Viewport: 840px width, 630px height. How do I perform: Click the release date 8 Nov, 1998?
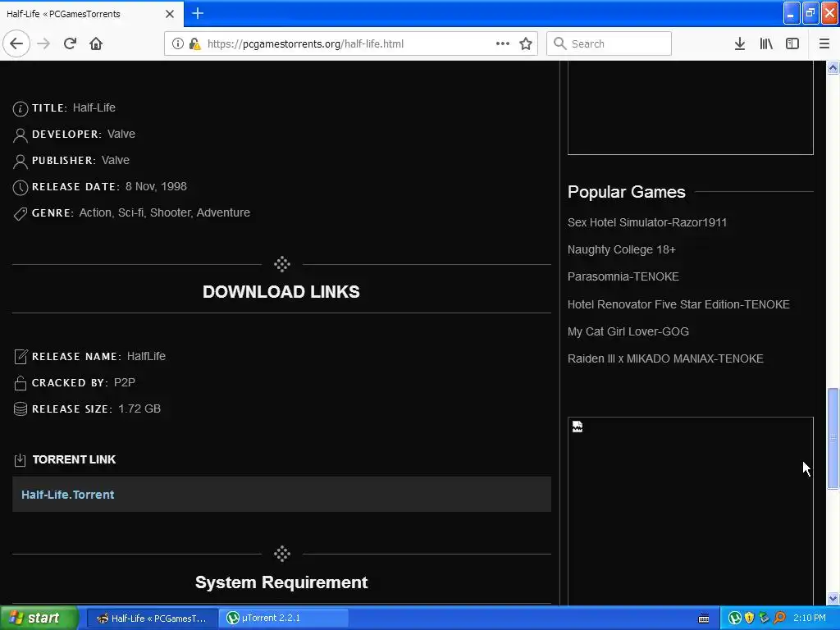(x=156, y=186)
